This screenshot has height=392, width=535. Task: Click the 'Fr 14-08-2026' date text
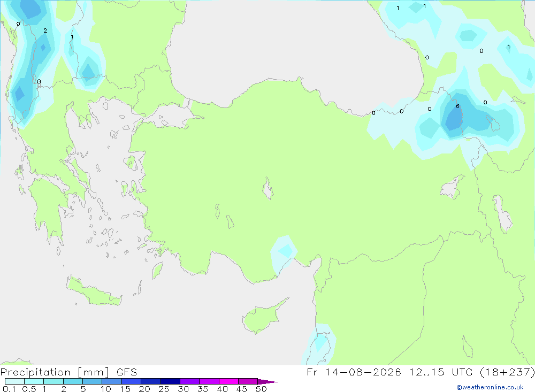(354, 372)
